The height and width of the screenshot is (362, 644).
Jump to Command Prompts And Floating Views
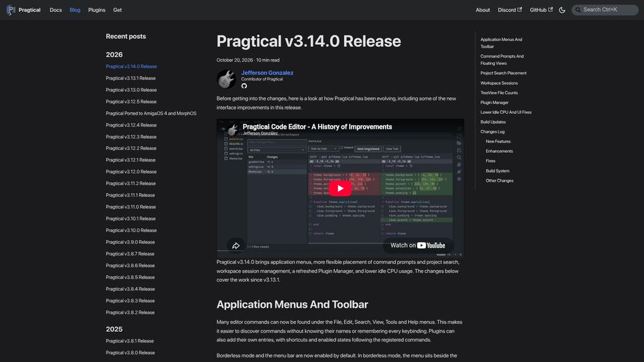point(502,60)
